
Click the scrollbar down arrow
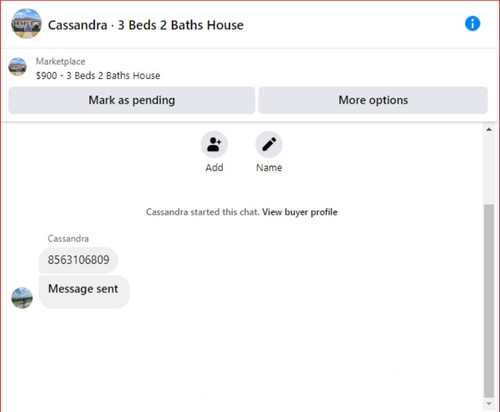pyautogui.click(x=489, y=404)
